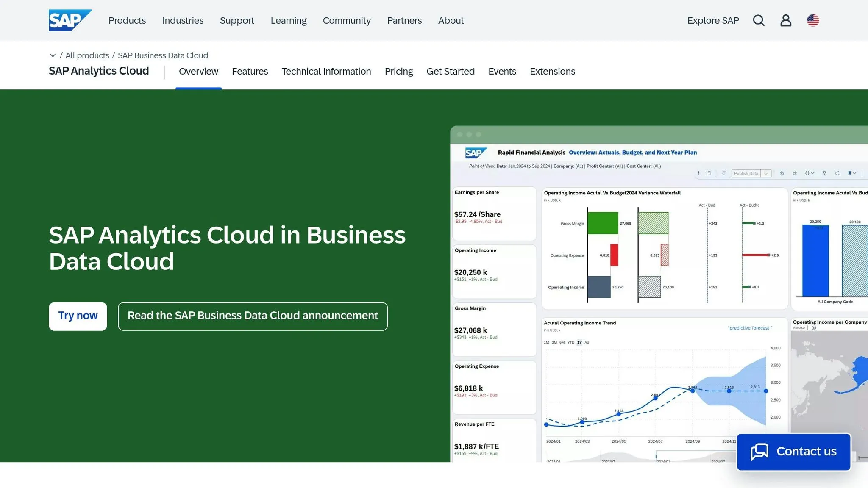Open the Events tab
The width and height of the screenshot is (868, 488).
click(502, 71)
